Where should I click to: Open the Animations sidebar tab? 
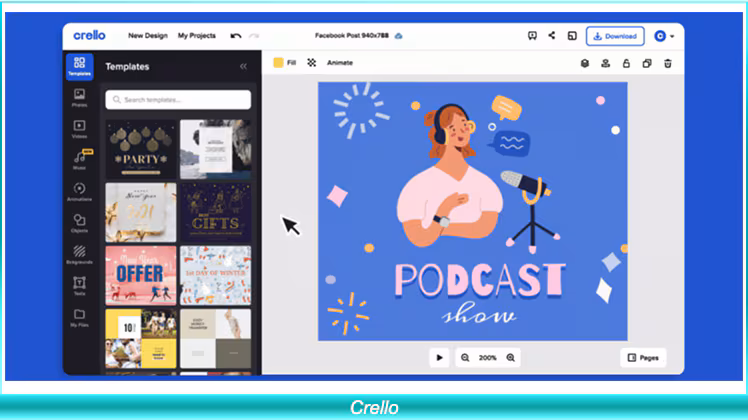click(x=79, y=192)
